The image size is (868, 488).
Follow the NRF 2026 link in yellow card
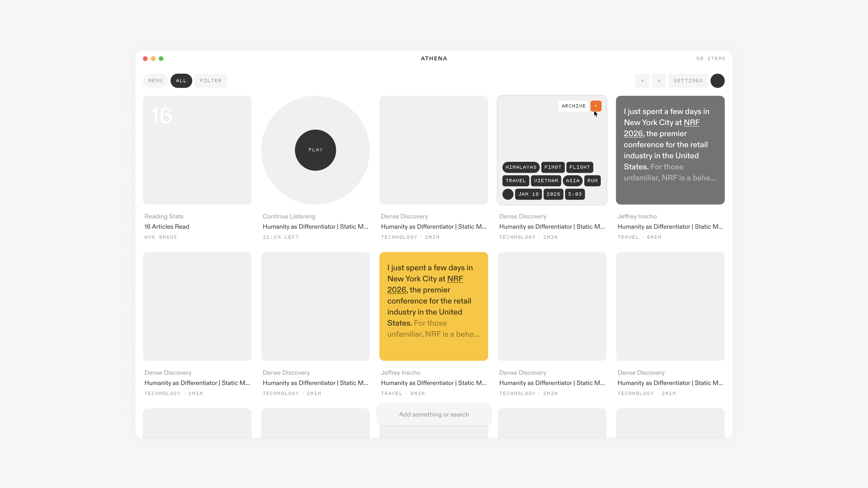click(455, 279)
